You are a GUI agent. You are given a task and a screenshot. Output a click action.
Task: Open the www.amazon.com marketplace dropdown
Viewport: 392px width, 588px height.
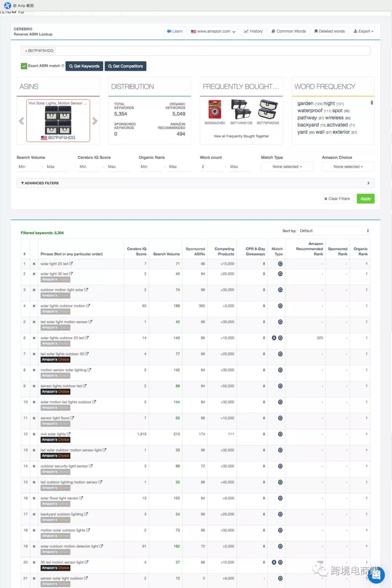coord(213,31)
